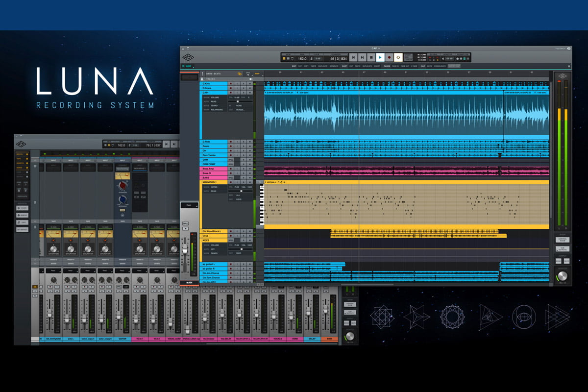Viewport: 588px width, 392px height.
Task: Open the Read automation dropdown on MAIN strip
Action: click(190, 205)
